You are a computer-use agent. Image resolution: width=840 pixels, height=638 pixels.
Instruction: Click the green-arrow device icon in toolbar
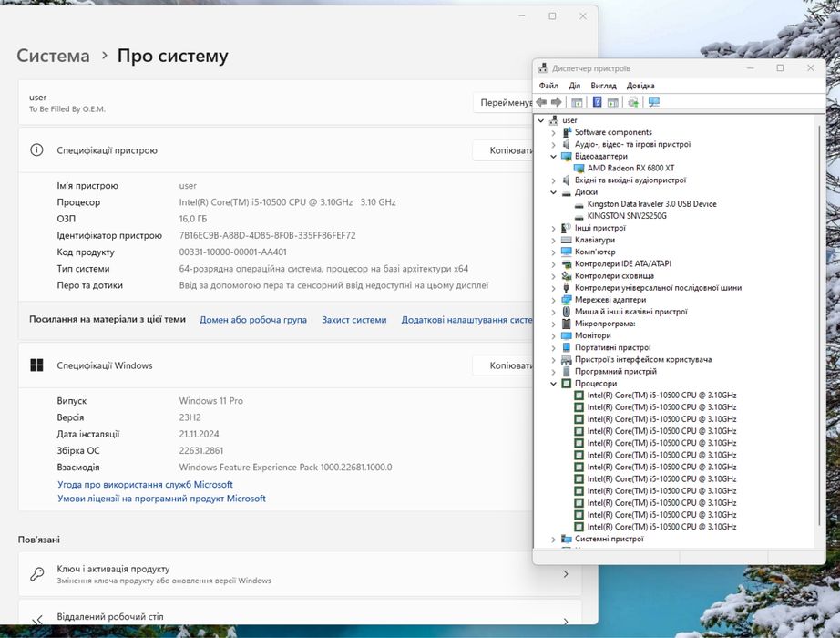pyautogui.click(x=633, y=102)
